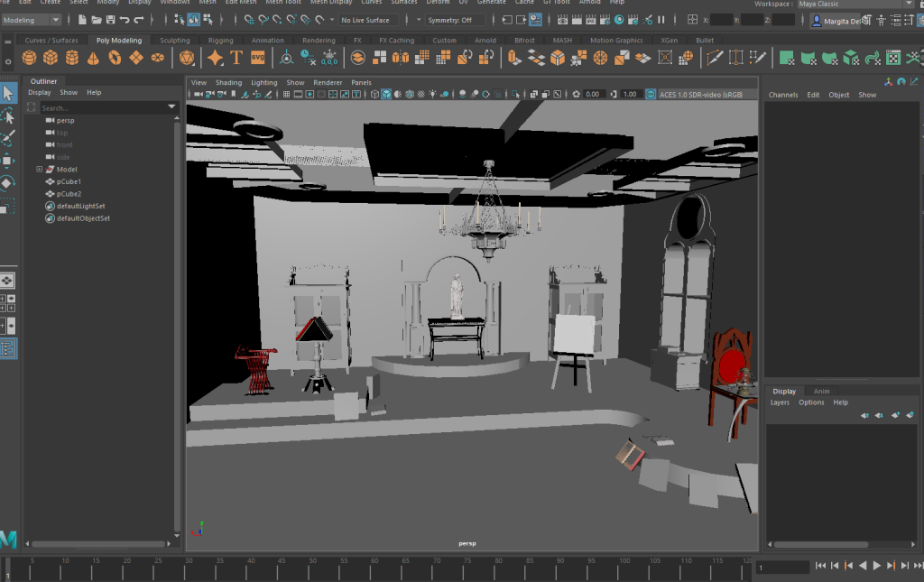Click Options in the Layer Editor
924x582 pixels.
811,402
